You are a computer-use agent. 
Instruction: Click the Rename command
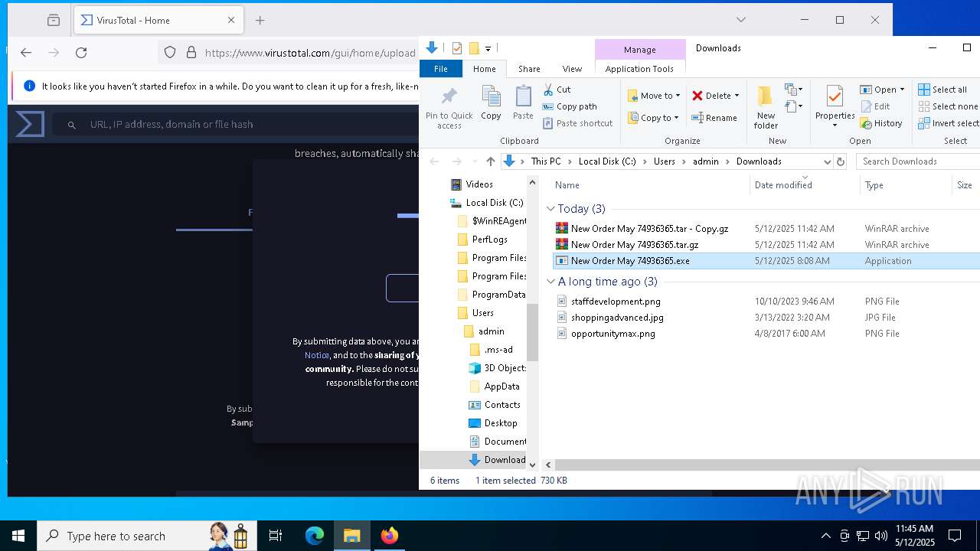point(714,118)
